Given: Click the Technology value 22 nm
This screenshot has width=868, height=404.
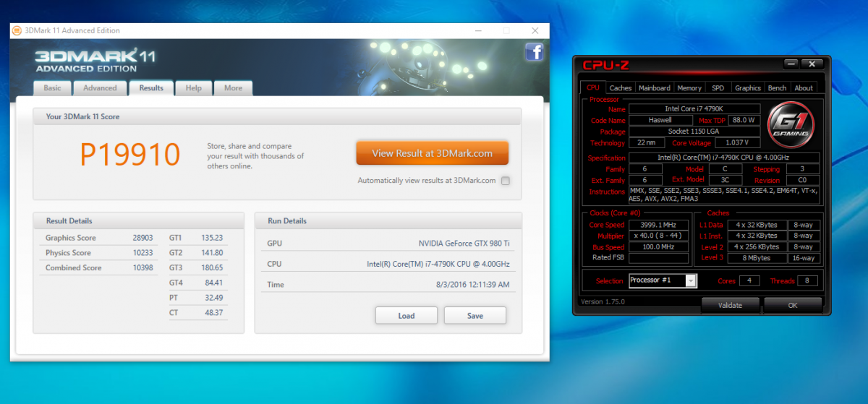Looking at the screenshot, I should (x=646, y=143).
